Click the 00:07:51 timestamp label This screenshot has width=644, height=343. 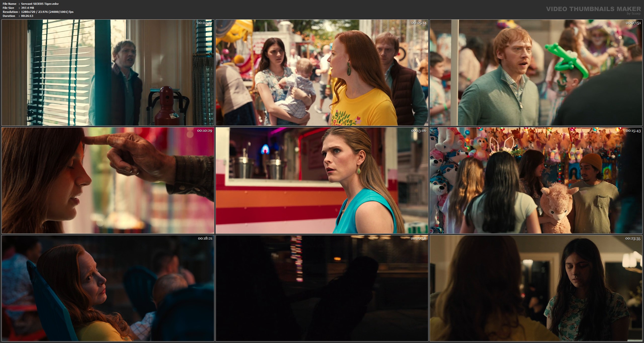point(633,23)
